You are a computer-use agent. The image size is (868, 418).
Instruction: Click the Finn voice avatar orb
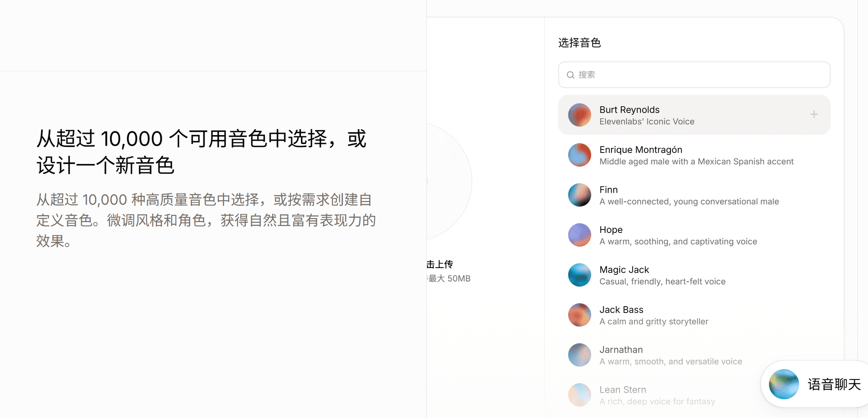[579, 195]
